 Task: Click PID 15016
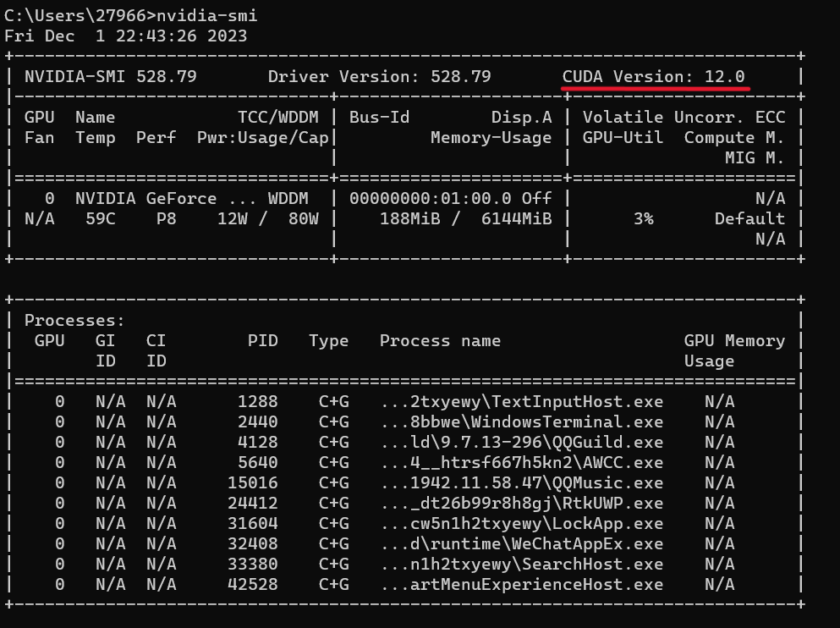click(x=253, y=483)
